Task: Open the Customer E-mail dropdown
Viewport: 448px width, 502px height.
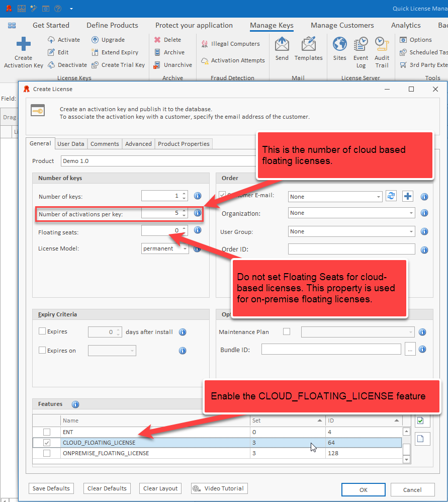Action: pyautogui.click(x=379, y=197)
